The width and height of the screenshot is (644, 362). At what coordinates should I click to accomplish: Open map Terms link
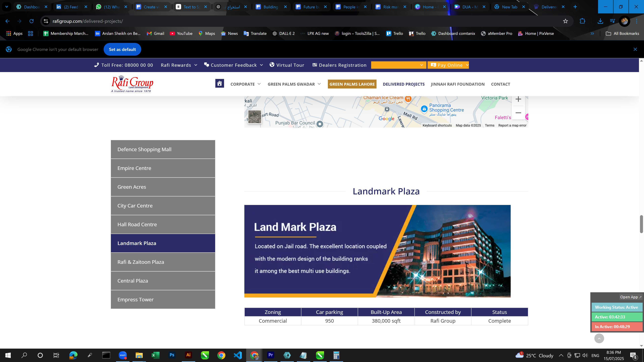coord(490,125)
